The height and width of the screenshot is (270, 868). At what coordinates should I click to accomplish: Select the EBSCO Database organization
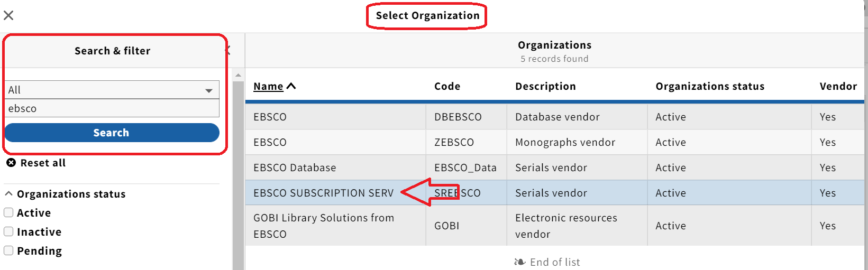pyautogui.click(x=554, y=167)
